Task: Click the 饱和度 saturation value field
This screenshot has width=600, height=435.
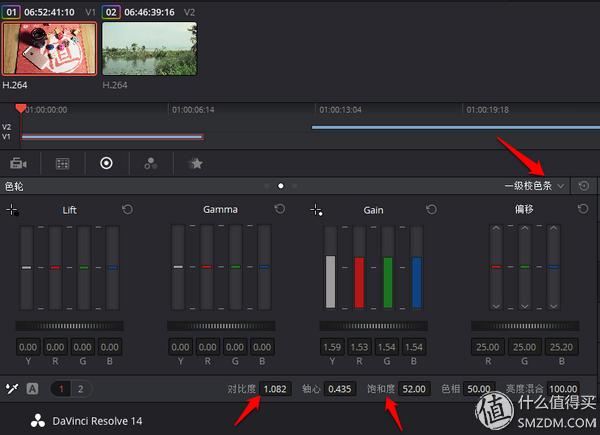Action: (413, 388)
